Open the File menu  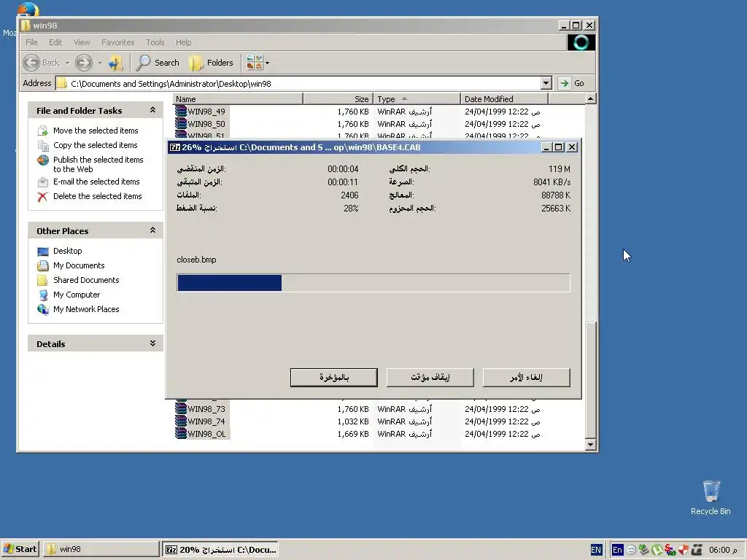click(31, 42)
